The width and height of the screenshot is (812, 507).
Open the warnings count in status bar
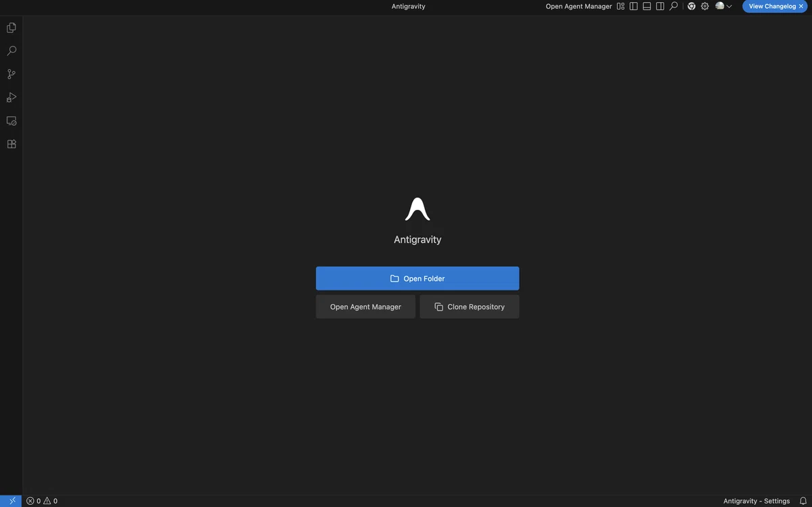pos(51,501)
